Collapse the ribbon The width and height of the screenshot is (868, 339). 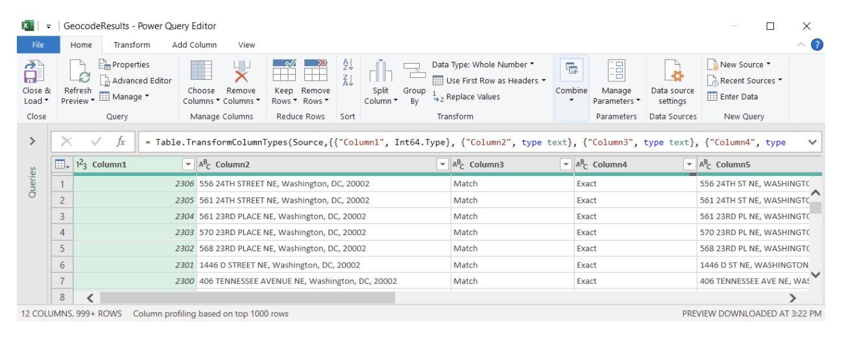801,45
